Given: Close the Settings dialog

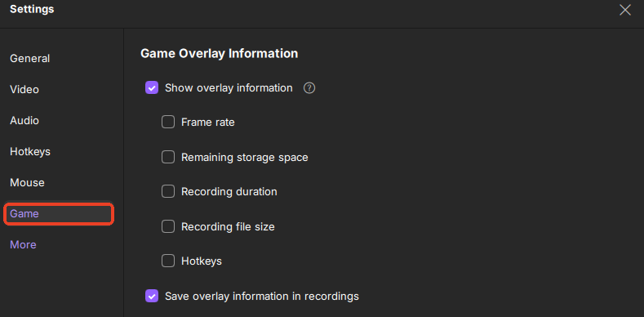Looking at the screenshot, I should (x=624, y=10).
